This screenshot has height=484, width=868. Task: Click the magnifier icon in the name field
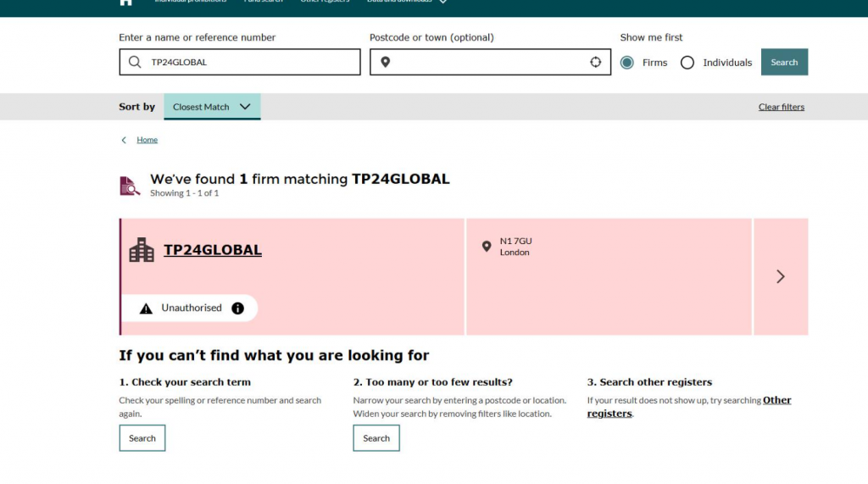pyautogui.click(x=135, y=62)
